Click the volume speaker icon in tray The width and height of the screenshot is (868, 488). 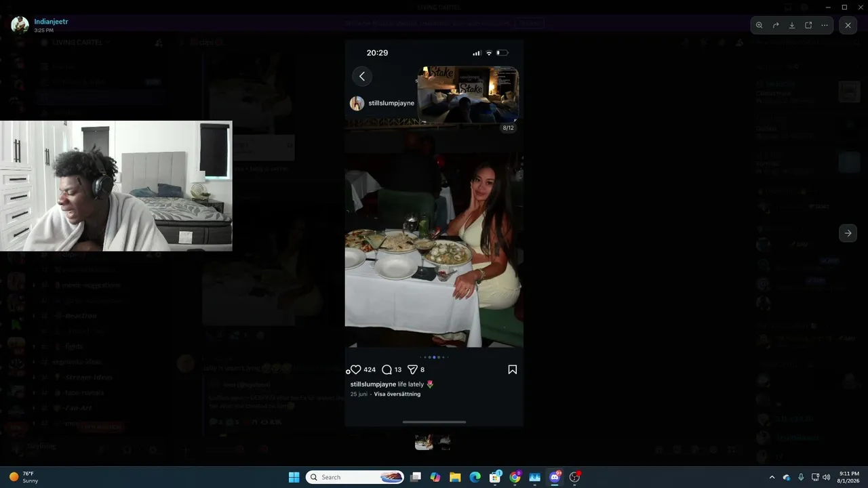click(826, 477)
